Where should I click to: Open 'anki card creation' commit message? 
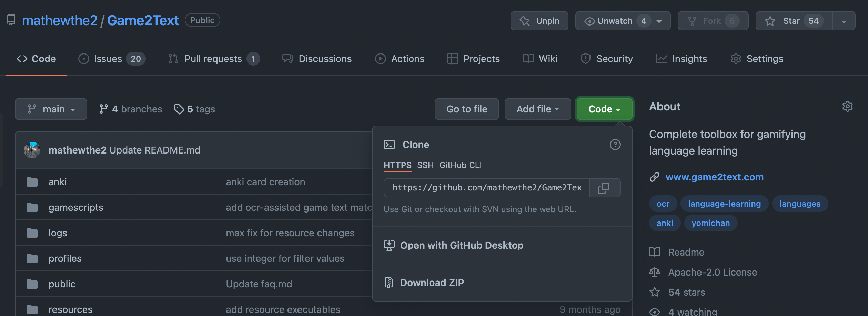click(x=265, y=182)
